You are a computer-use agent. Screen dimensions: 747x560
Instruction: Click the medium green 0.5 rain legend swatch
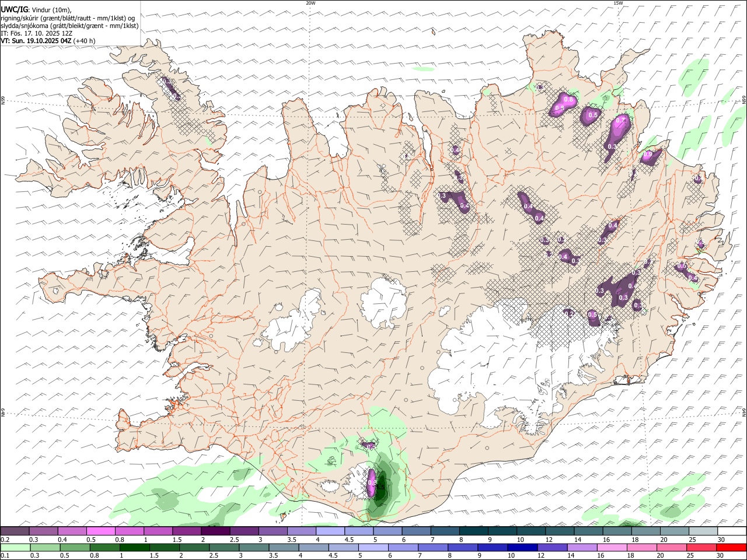pyautogui.click(x=75, y=547)
